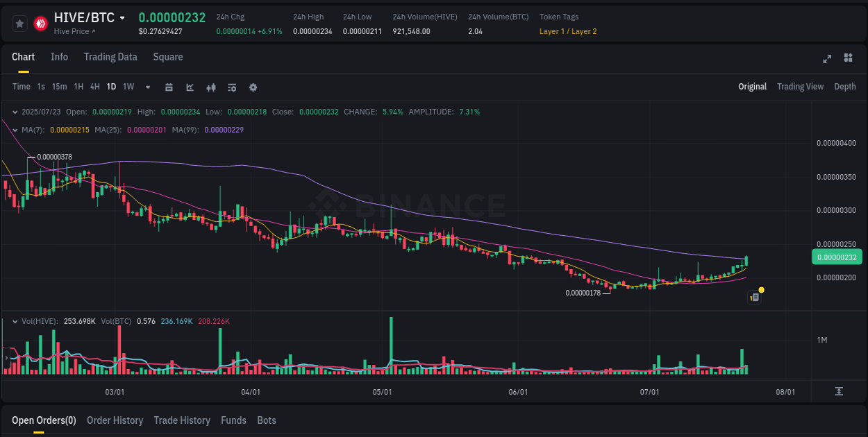Click the green current price label 0.00000232
The width and height of the screenshot is (868, 437).
pyautogui.click(x=837, y=257)
